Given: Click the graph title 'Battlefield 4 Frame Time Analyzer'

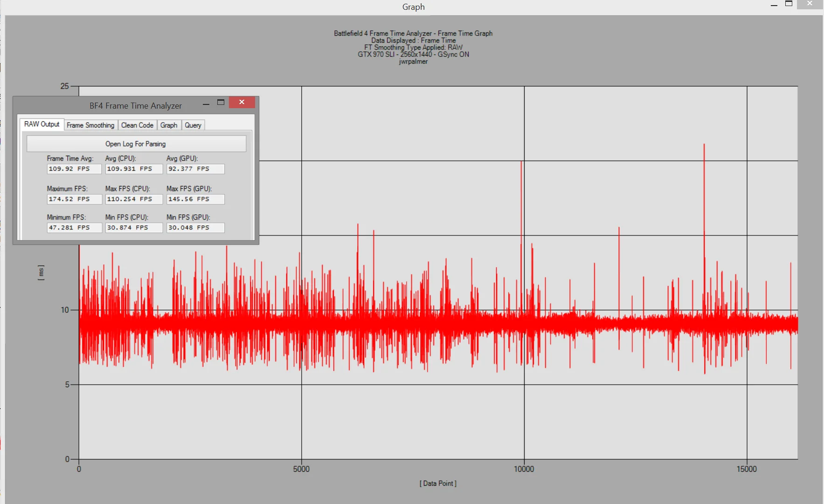Looking at the screenshot, I should (413, 34).
